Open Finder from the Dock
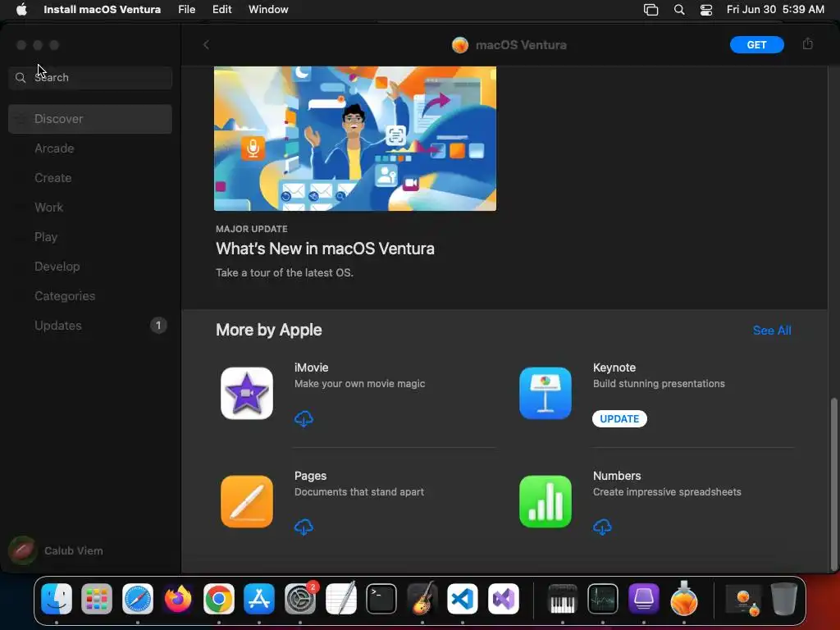Image resolution: width=840 pixels, height=630 pixels. [57, 598]
